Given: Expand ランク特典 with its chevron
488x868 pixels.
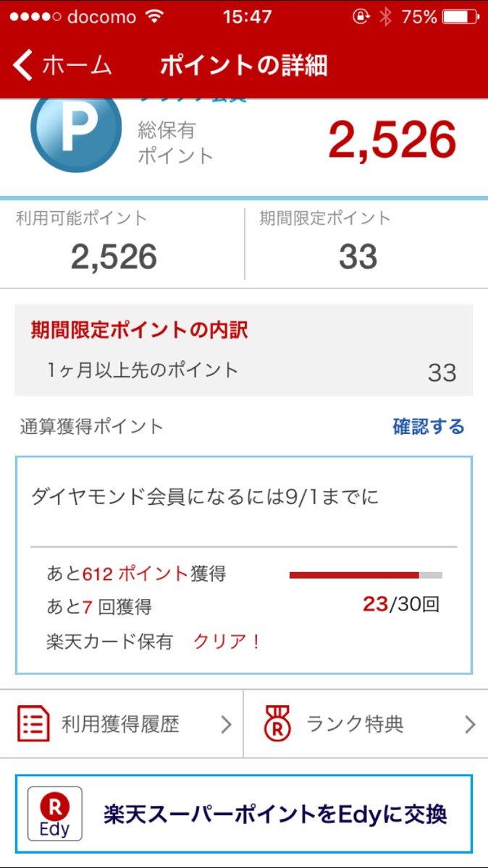Looking at the screenshot, I should pyautogui.click(x=470, y=724).
